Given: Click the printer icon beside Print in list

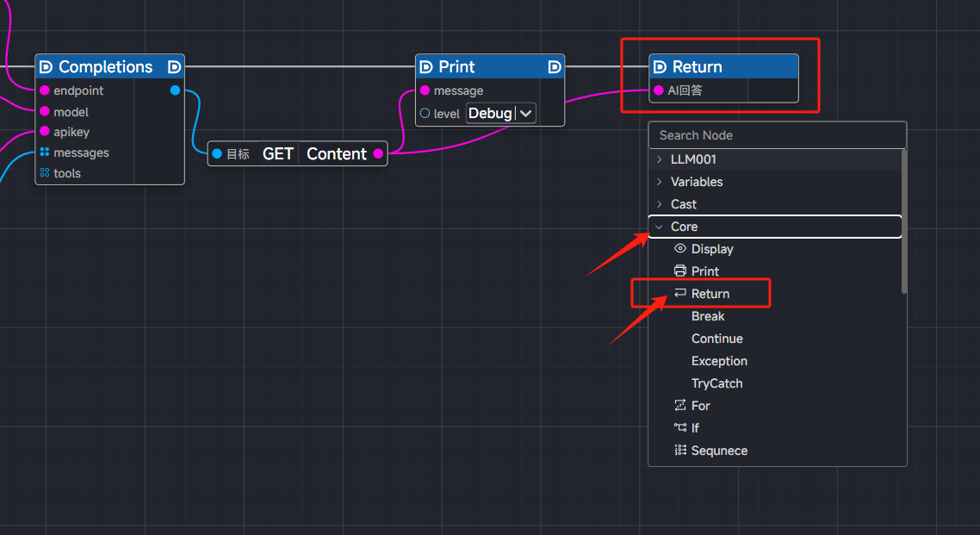Looking at the screenshot, I should click(x=680, y=271).
